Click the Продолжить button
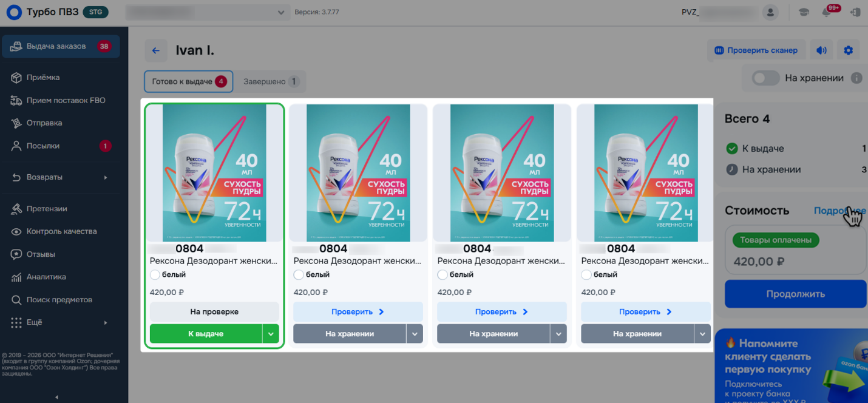 click(795, 294)
